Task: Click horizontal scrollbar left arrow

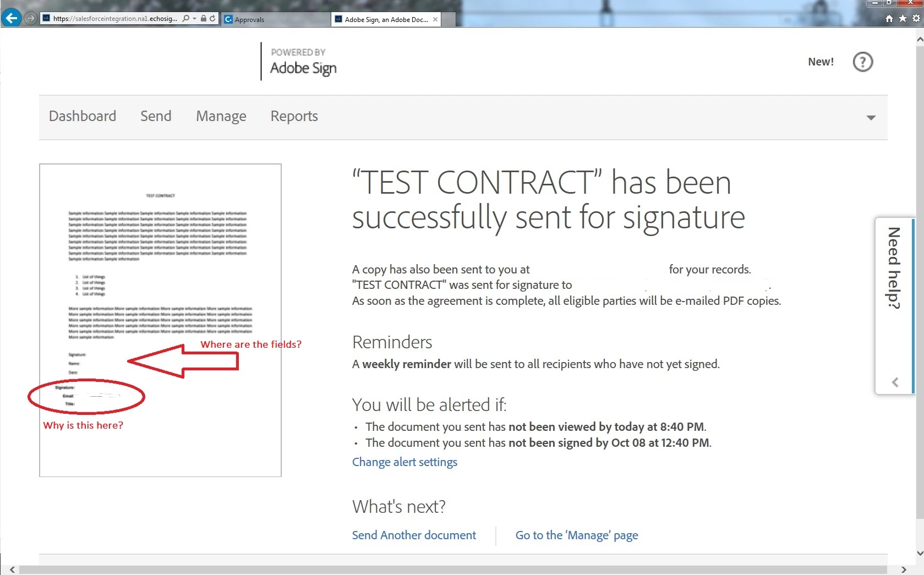Action: point(12,570)
